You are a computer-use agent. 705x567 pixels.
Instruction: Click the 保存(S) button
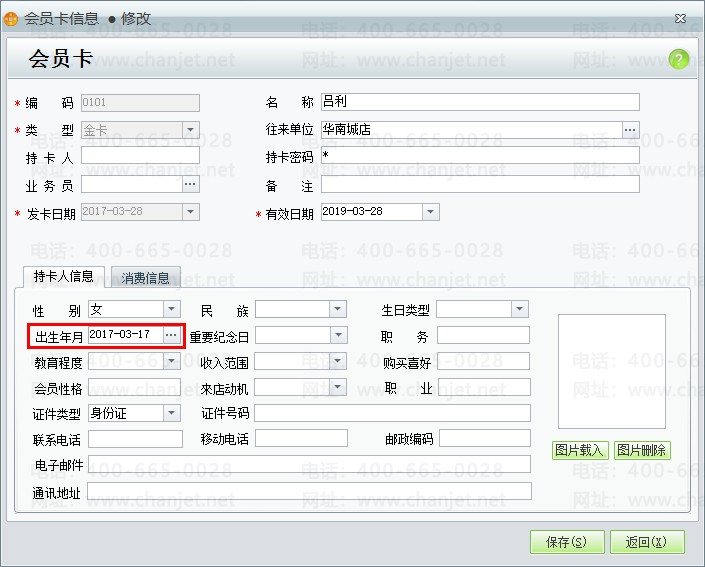tap(566, 542)
